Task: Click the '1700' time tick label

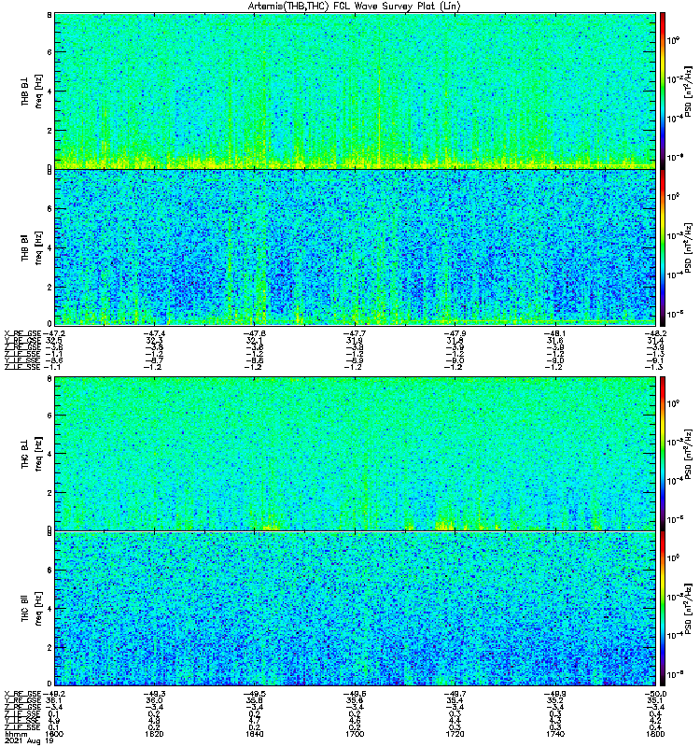Action: click(355, 734)
